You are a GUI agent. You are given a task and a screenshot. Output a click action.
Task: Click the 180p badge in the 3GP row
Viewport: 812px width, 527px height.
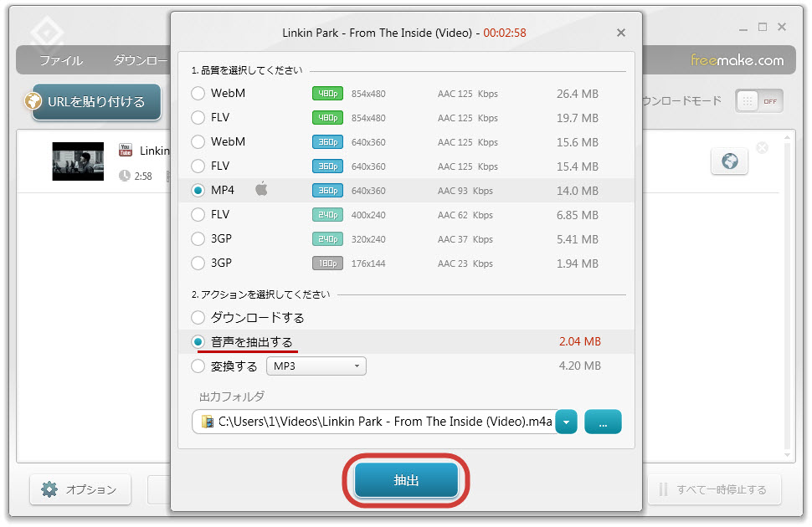point(327,263)
